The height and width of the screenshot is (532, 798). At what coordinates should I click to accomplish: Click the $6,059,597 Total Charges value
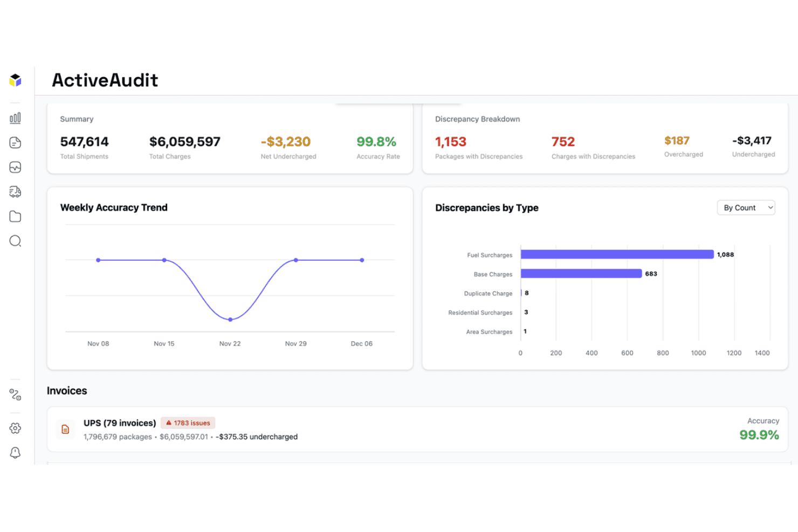click(185, 142)
